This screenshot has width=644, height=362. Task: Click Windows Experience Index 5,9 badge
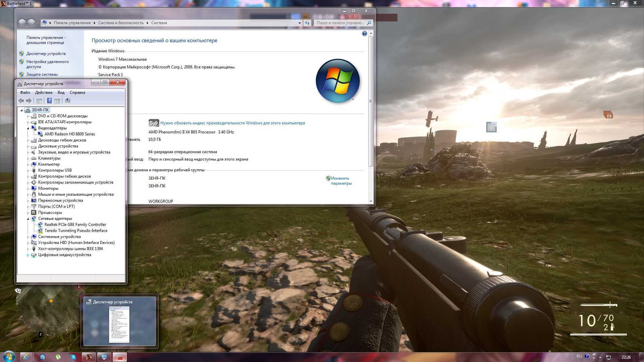(x=154, y=123)
